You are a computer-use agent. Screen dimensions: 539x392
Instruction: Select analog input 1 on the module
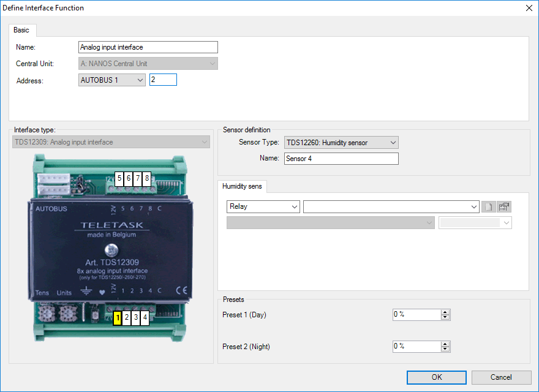[117, 318]
